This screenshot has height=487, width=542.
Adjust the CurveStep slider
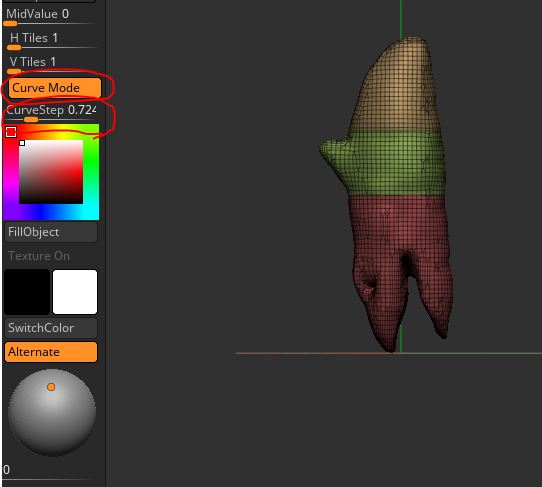52,113
